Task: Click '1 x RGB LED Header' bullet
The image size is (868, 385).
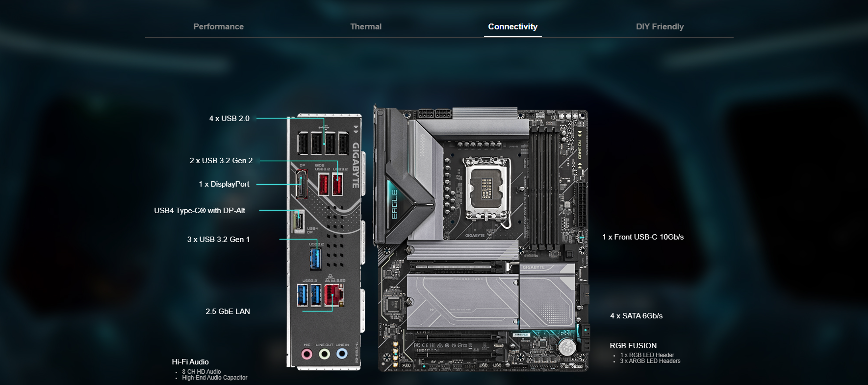Action: coord(647,355)
